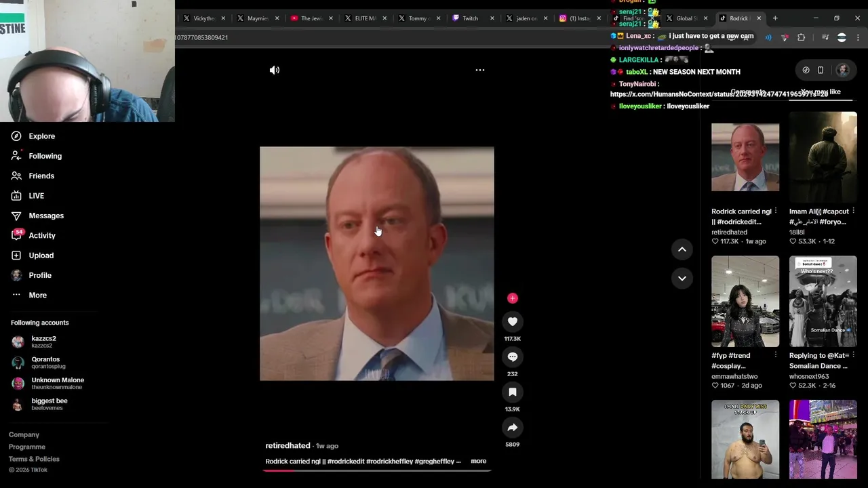Viewport: 868px width, 488px height.
Task: Open comments via speech bubble icon
Action: coord(513,357)
